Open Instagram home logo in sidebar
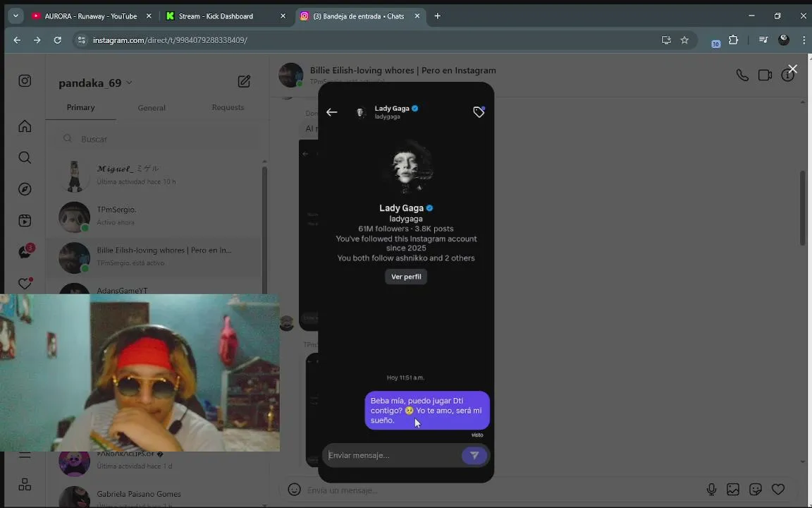812x508 pixels. (25, 81)
